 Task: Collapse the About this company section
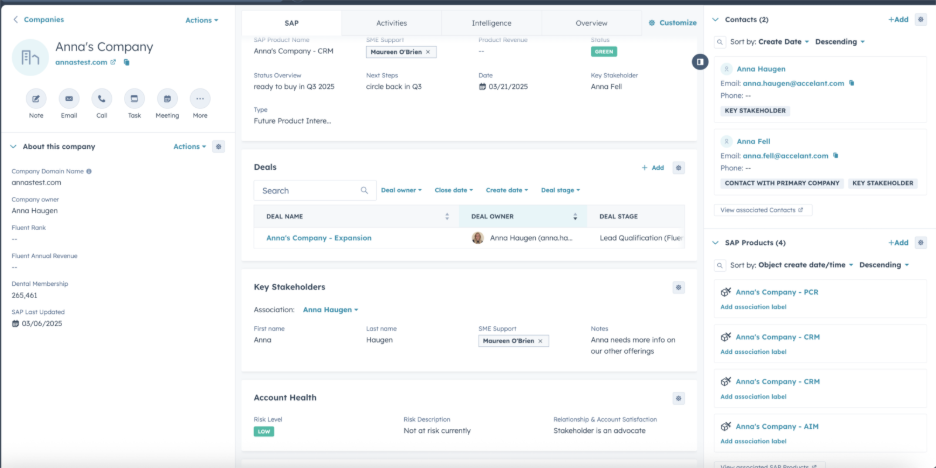coord(13,147)
